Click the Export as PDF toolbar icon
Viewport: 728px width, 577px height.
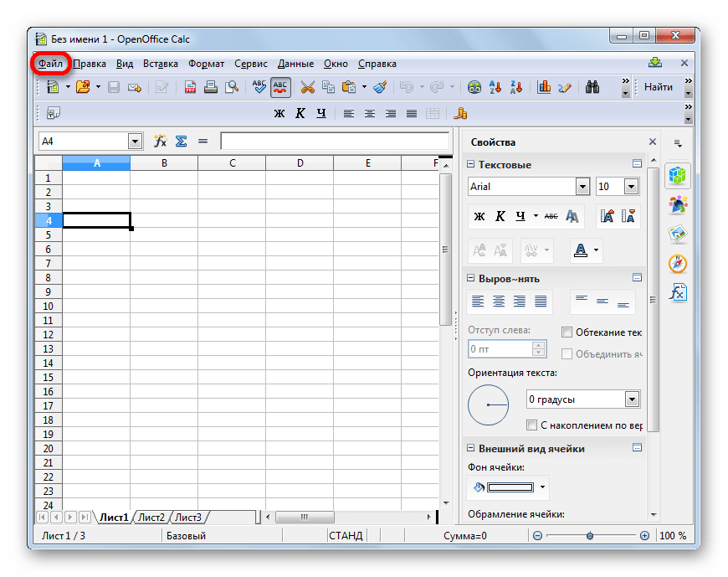click(x=190, y=86)
